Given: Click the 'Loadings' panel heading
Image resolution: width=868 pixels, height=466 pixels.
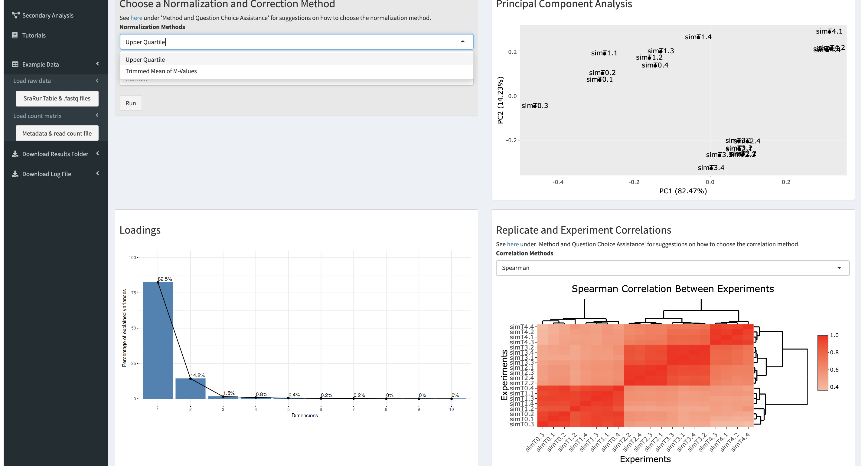Looking at the screenshot, I should (x=140, y=230).
